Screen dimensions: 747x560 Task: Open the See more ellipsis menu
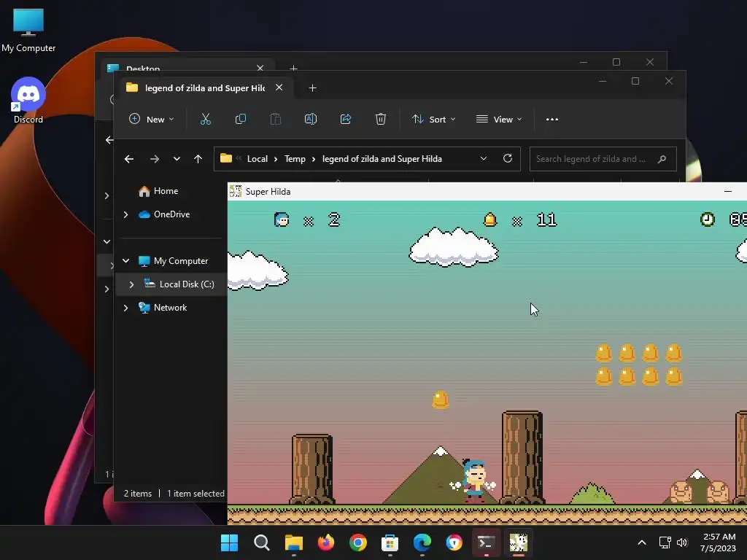pyautogui.click(x=551, y=119)
